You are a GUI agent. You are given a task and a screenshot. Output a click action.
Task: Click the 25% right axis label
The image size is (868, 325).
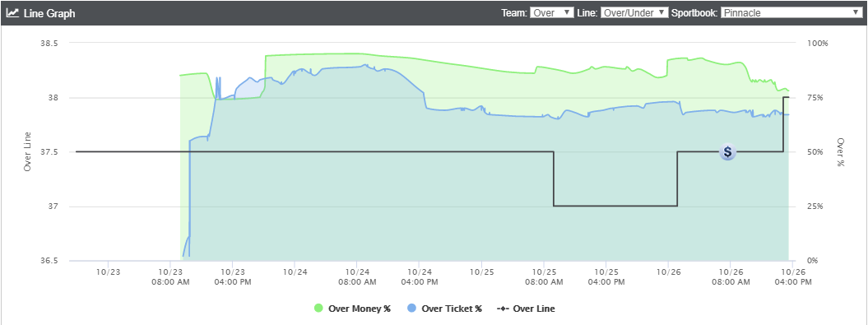coord(816,207)
